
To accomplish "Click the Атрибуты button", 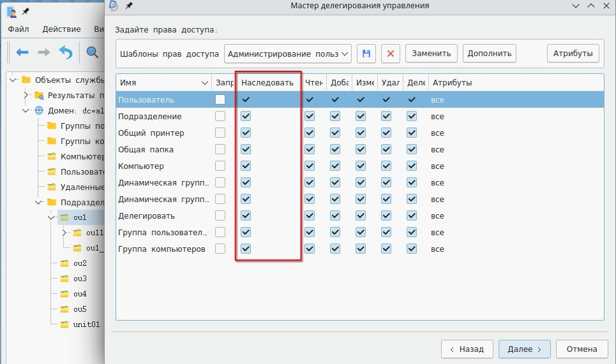I will pyautogui.click(x=573, y=54).
